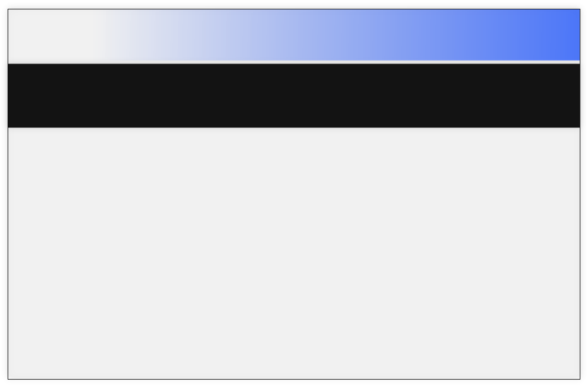Click right edge of the gray content panel
This screenshot has height=389, width=588.
coord(578,253)
